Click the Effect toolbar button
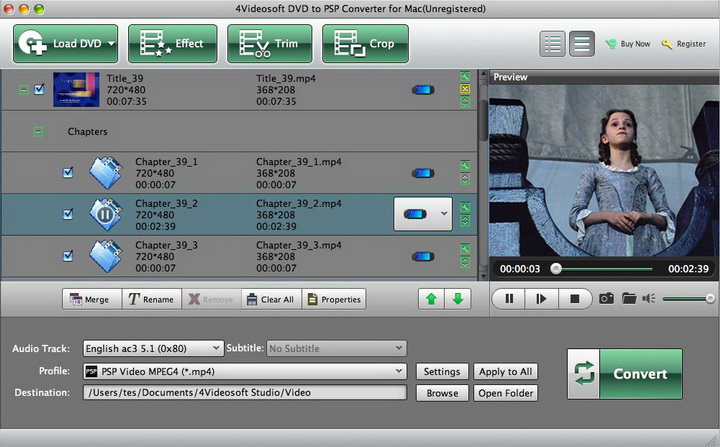Viewport: 720px width, 447px height. 172,44
